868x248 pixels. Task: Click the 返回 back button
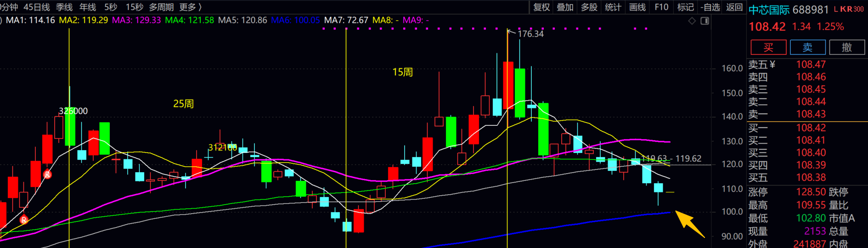pos(734,7)
